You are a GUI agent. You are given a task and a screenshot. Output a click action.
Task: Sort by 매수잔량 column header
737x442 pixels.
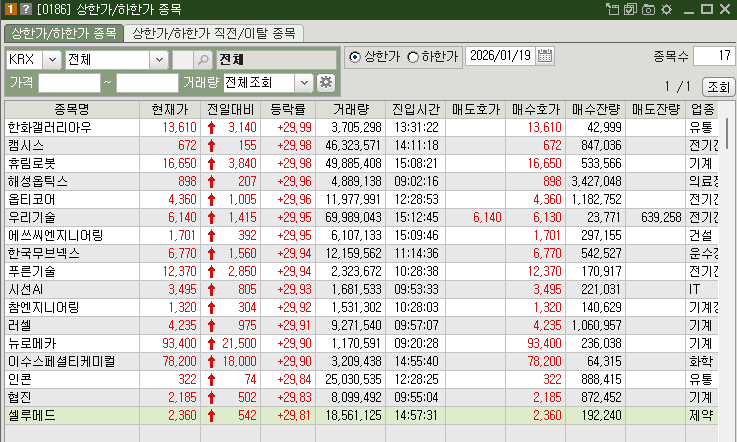596,110
